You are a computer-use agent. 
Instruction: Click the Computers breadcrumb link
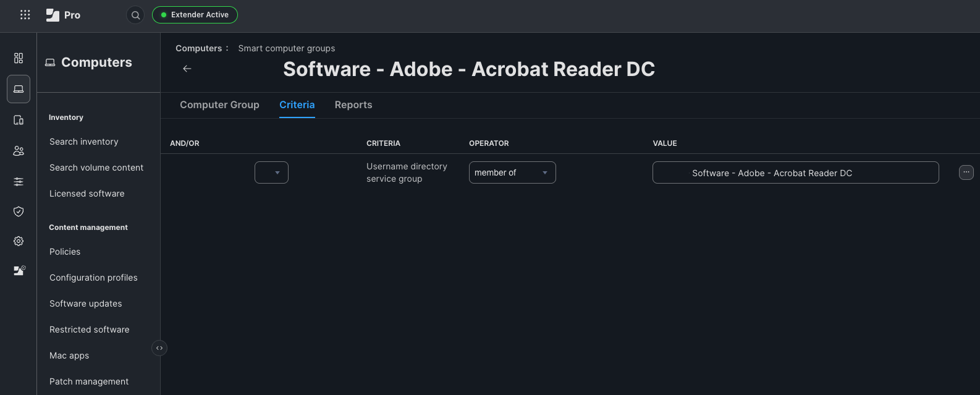point(198,48)
